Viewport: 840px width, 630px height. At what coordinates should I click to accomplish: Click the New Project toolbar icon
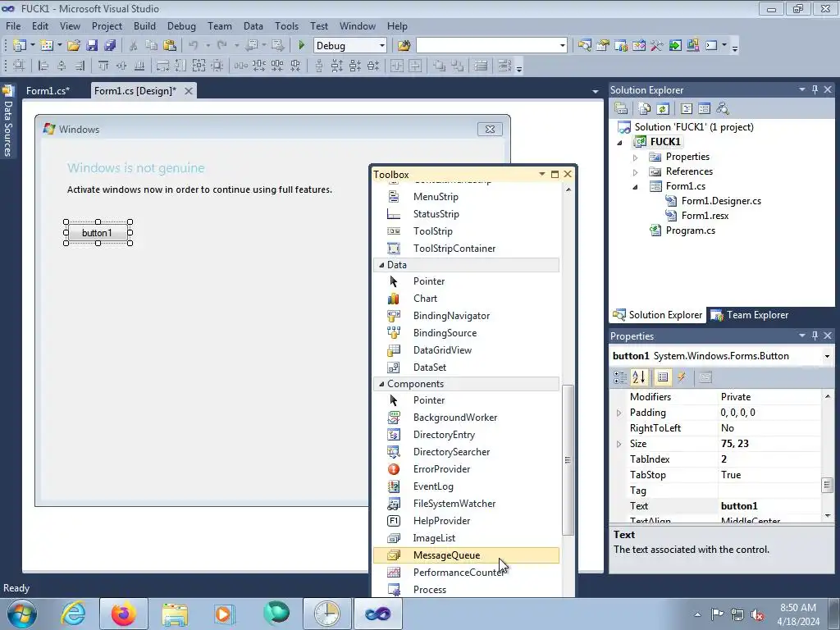(x=20, y=46)
